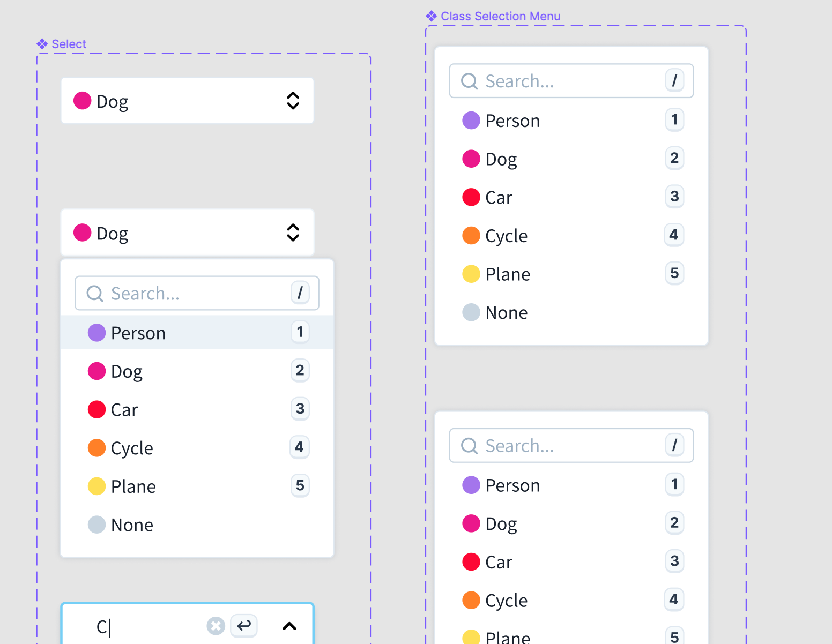Click the purple dot next to Person
This screenshot has width=832, height=644.
[x=96, y=332]
